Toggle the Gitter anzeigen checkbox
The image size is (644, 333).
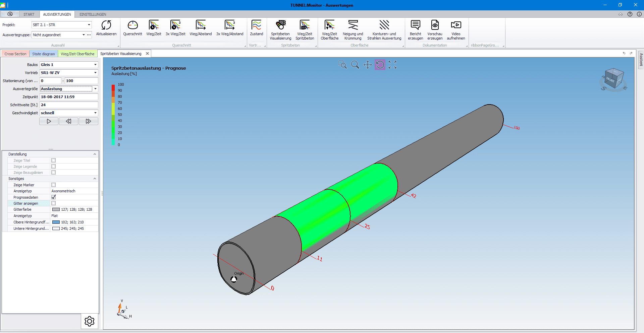(x=54, y=203)
